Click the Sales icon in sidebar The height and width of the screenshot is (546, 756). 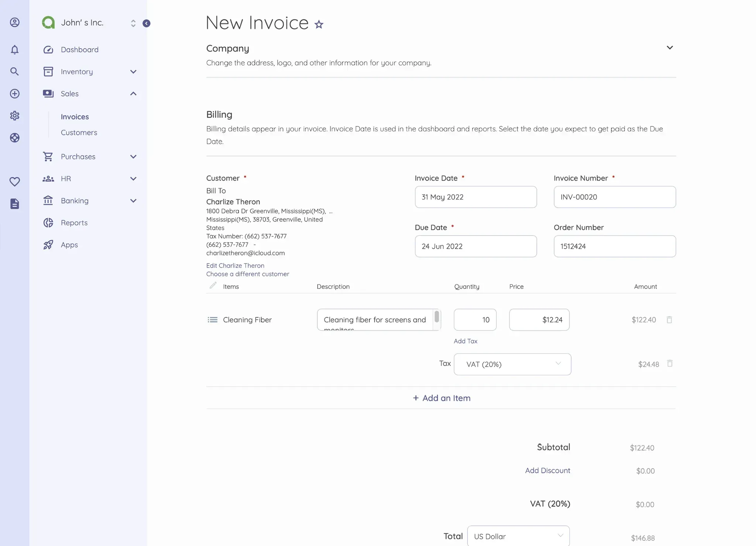[48, 93]
